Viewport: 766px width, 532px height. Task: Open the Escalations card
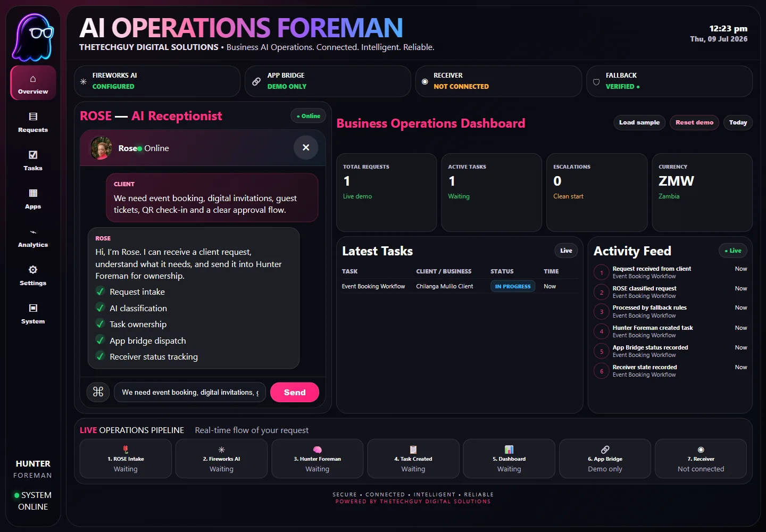click(x=597, y=193)
